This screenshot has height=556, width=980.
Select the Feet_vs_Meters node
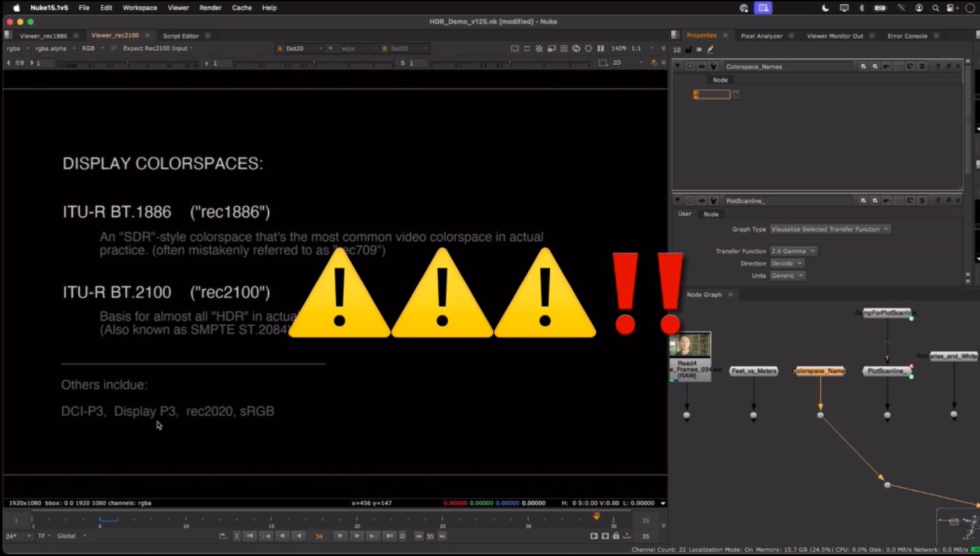tap(753, 371)
